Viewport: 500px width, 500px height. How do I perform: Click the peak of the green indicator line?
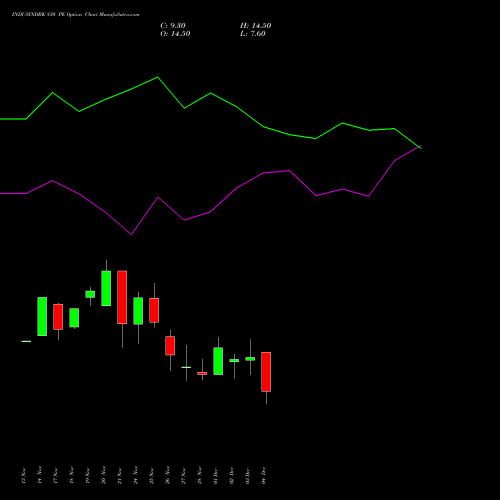tap(158, 77)
